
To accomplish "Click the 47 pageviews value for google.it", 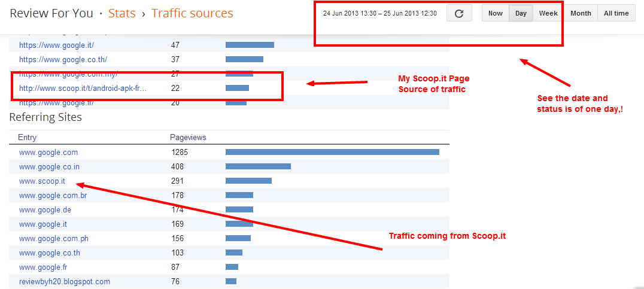I will (175, 45).
